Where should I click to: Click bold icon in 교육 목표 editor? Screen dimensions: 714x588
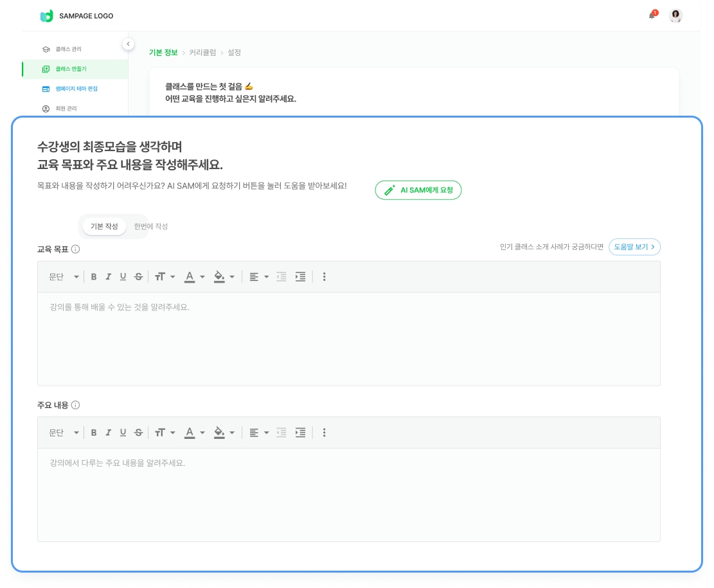94,277
